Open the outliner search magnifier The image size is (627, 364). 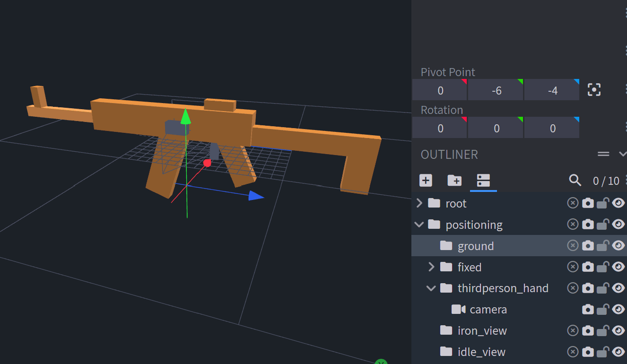pos(575,180)
